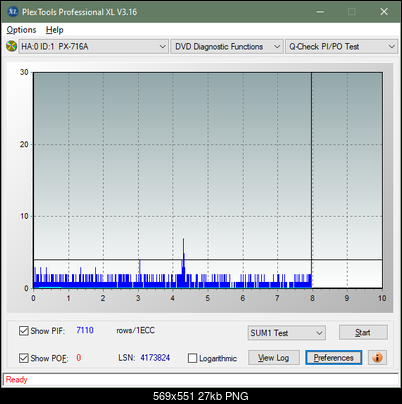Viewport: 402px width, 404px height.
Task: Open the Options menu
Action: (x=21, y=30)
